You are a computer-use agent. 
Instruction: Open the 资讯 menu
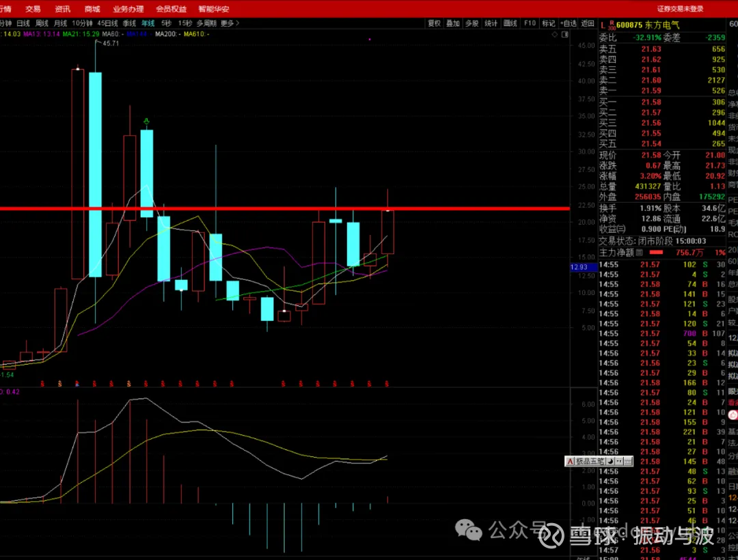pyautogui.click(x=62, y=9)
